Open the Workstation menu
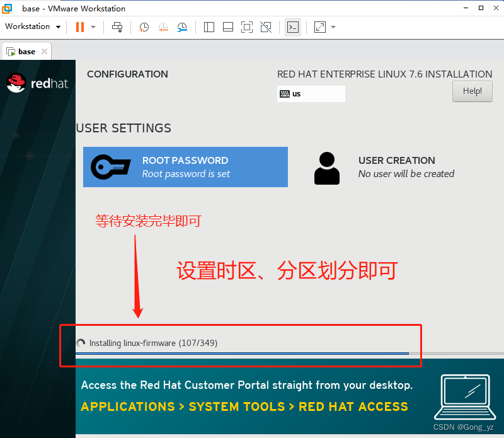504x438 pixels. [33, 26]
